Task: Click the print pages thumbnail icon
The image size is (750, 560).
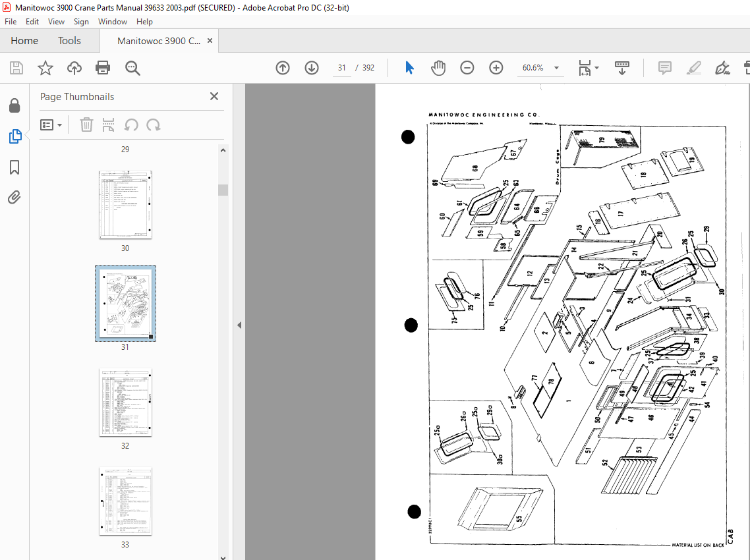Action: pos(109,125)
